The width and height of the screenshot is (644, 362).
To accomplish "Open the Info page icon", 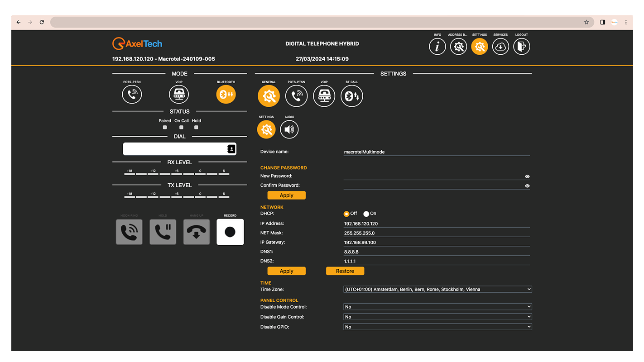I will pos(437,47).
